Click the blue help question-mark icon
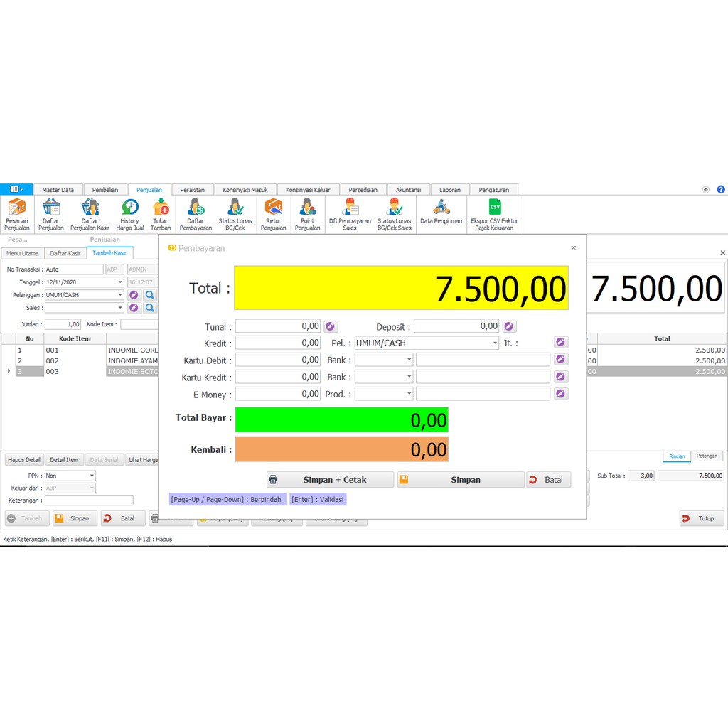The width and height of the screenshot is (728, 728). (x=721, y=189)
